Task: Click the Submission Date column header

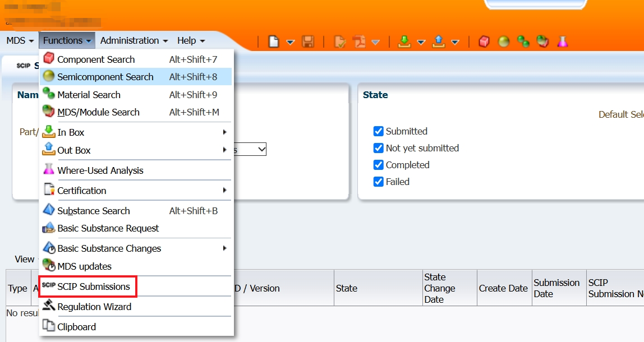Action: click(559, 288)
